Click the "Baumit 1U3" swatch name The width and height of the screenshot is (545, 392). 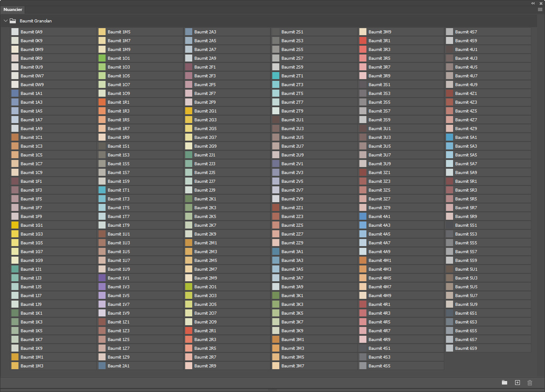[x=119, y=243]
